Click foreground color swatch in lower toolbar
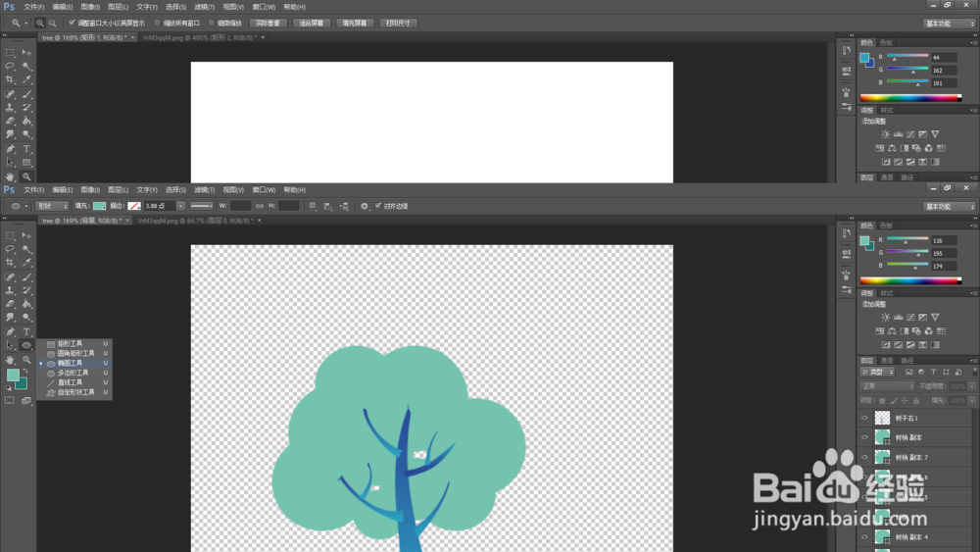 pyautogui.click(x=13, y=376)
